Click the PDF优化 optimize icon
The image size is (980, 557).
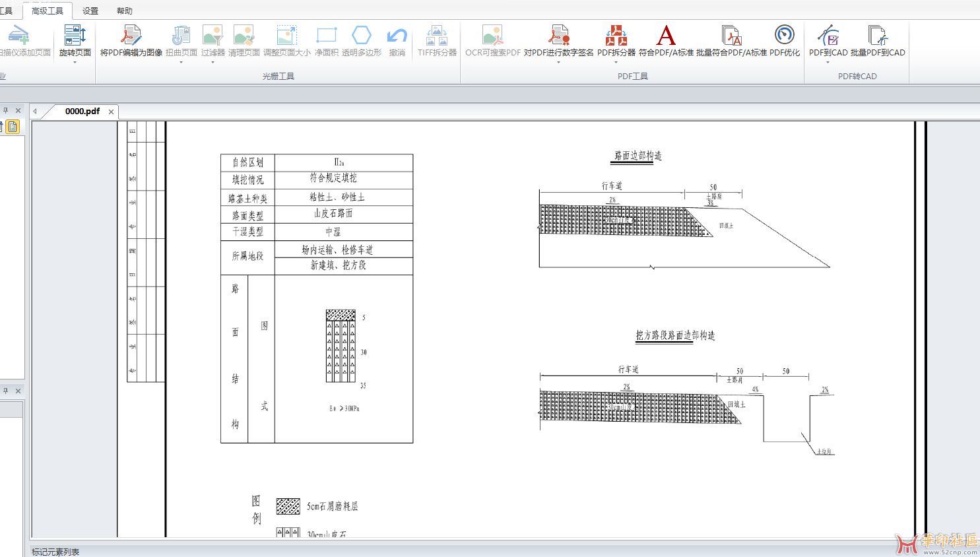click(785, 34)
